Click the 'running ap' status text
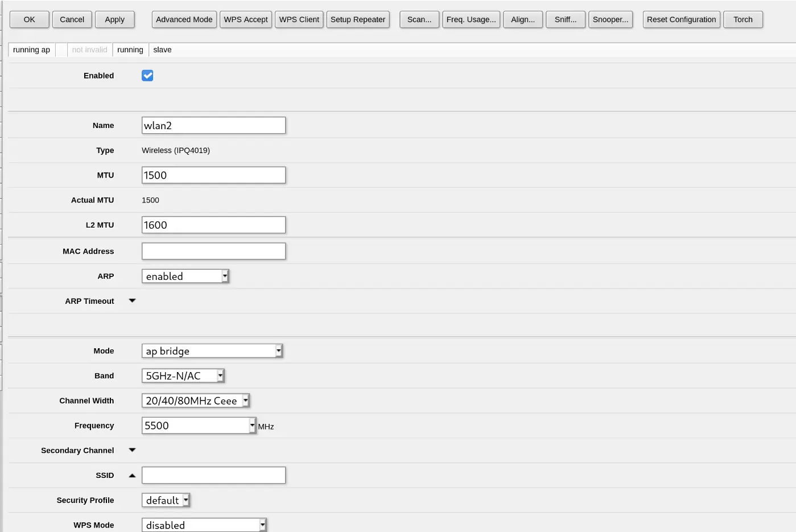The height and width of the screenshot is (532, 796). pos(31,50)
